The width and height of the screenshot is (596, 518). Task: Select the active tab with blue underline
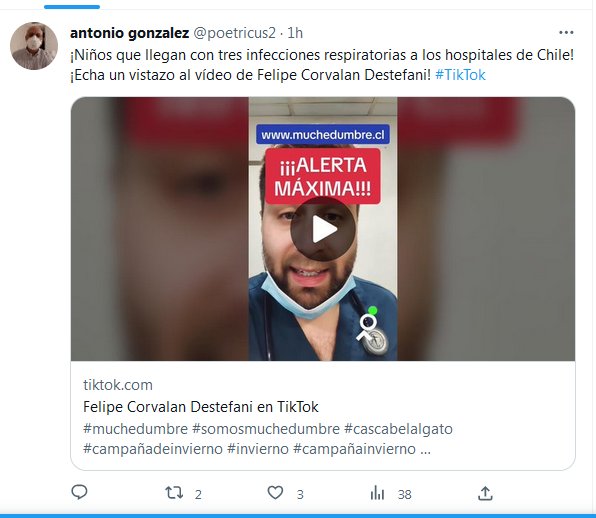click(72, 7)
